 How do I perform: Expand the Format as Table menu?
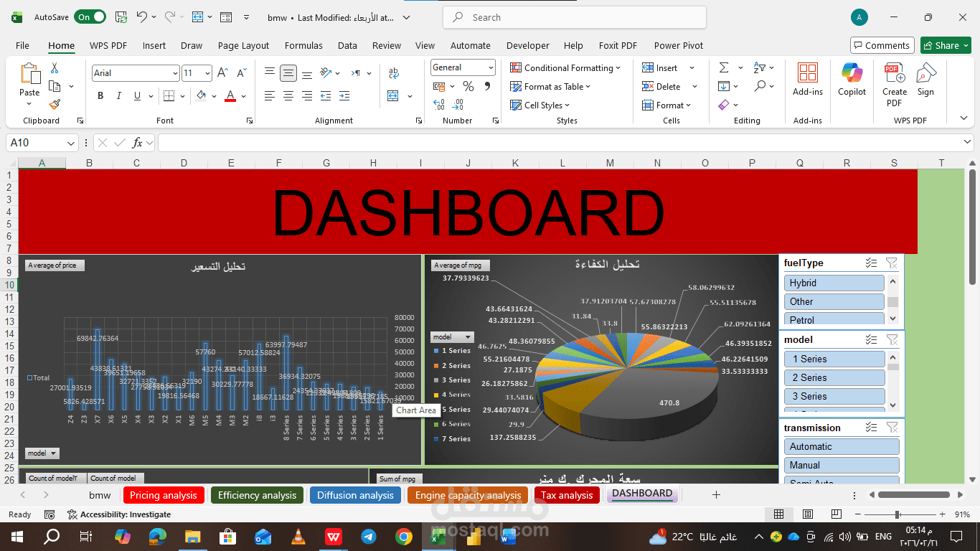point(550,87)
